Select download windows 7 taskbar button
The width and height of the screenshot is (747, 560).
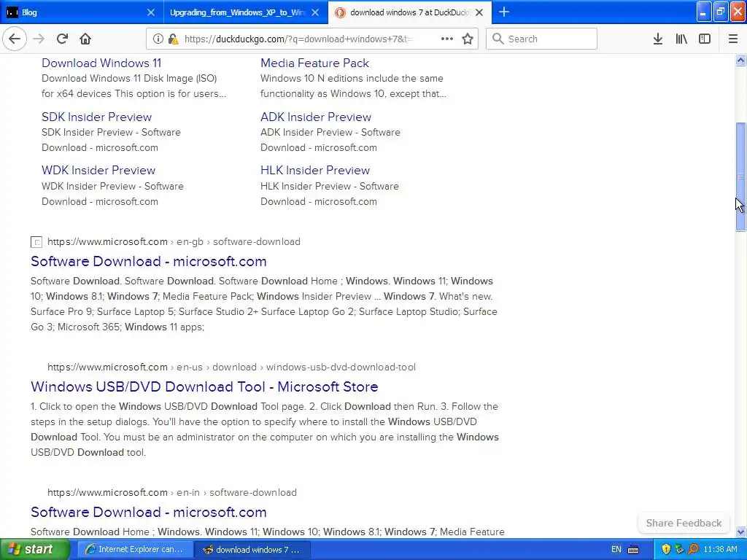252,550
